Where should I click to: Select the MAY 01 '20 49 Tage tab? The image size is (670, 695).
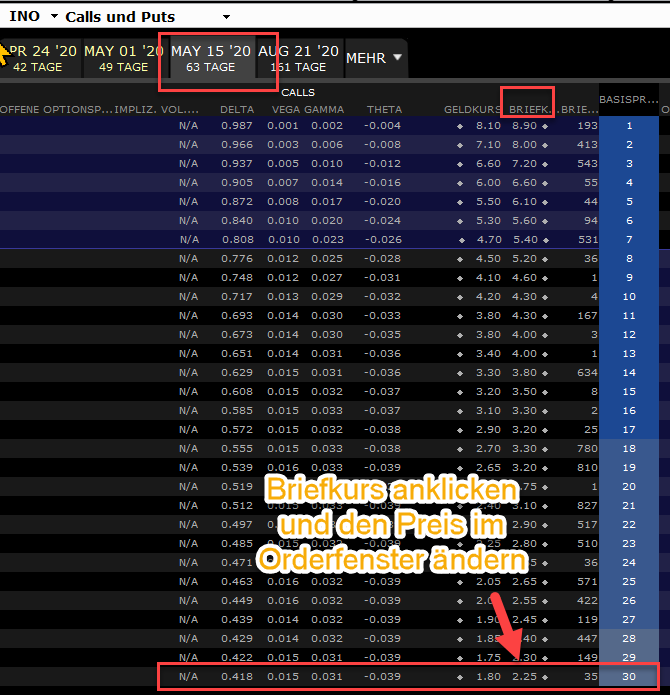click(124, 58)
